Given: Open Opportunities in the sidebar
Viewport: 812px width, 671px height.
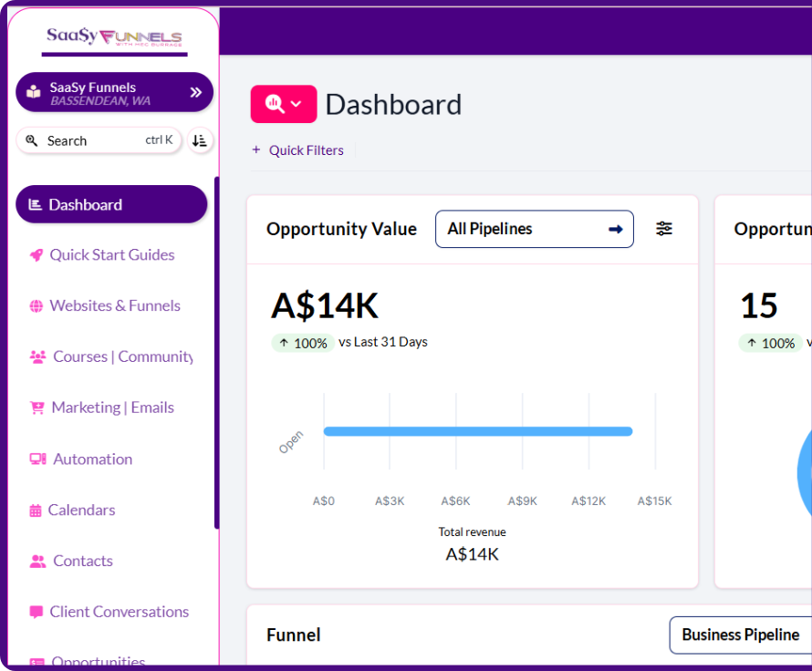Looking at the screenshot, I should coord(98,660).
